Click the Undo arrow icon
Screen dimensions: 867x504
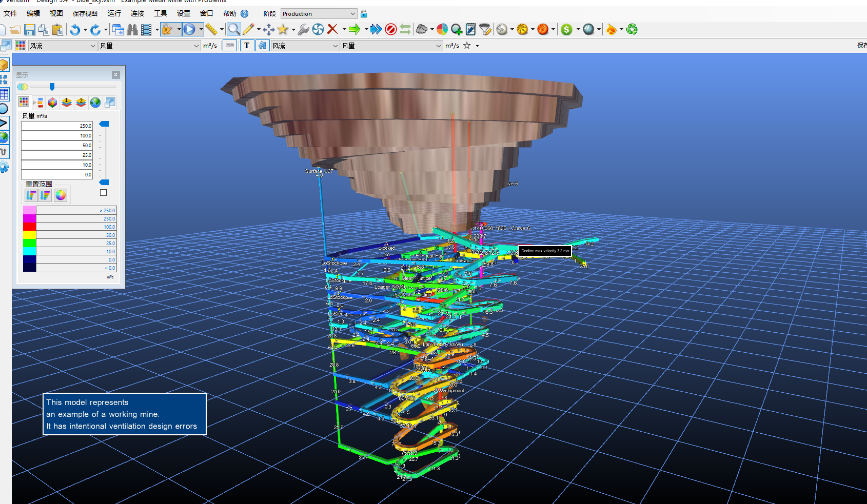[x=75, y=30]
